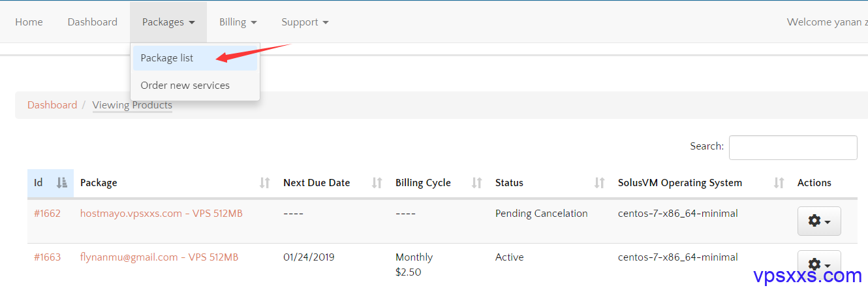The width and height of the screenshot is (868, 290).
Task: Open Dashboard from top navigation
Action: coord(93,22)
